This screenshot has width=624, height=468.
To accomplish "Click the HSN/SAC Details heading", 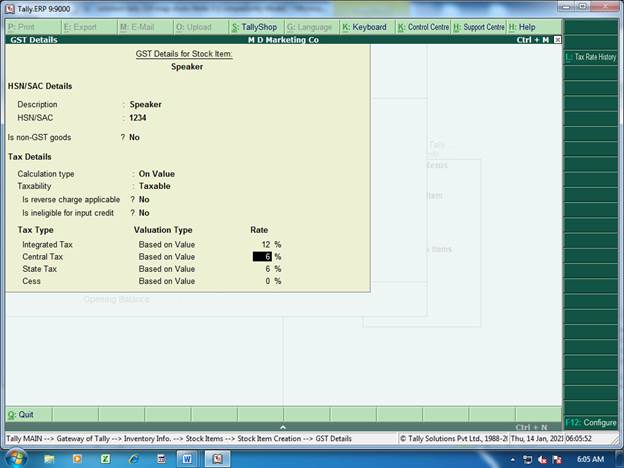I will click(x=40, y=86).
